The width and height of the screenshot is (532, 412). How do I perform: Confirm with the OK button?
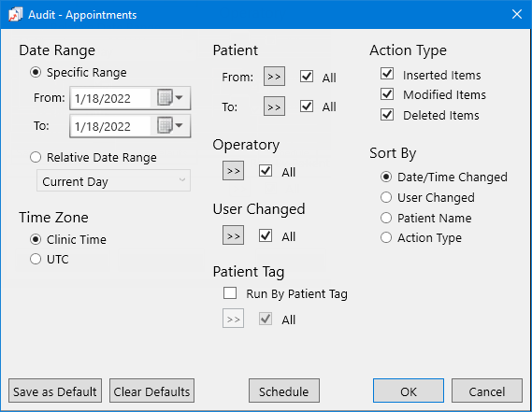409,391
